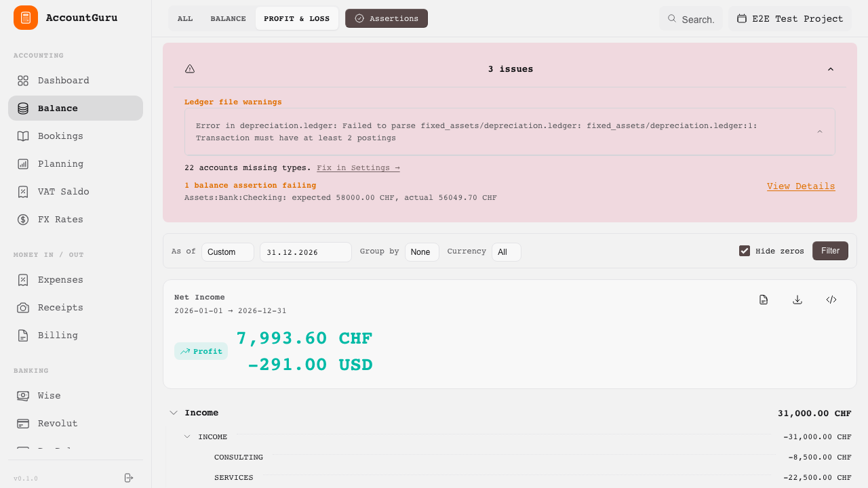This screenshot has height=488, width=868.
Task: Switch to the Balance tab
Action: (228, 18)
